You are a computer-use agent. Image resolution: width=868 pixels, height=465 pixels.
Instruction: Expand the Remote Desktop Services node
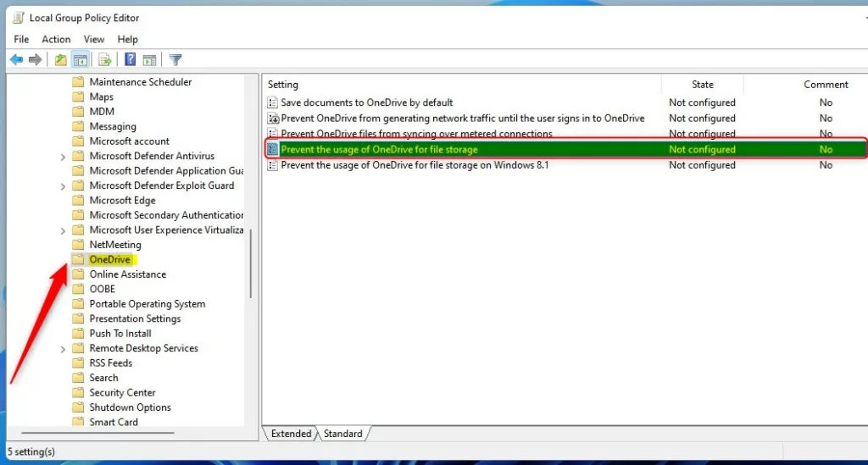click(63, 349)
